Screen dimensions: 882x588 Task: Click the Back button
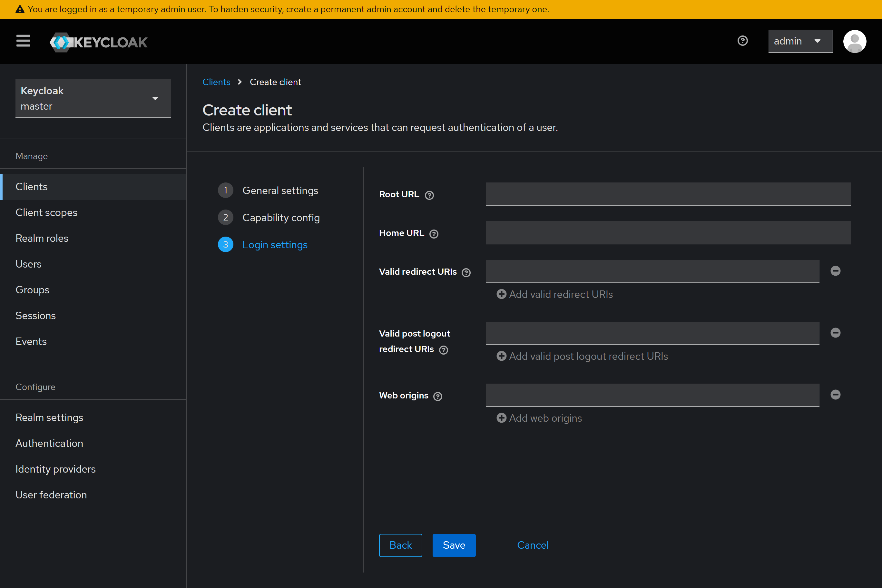(400, 545)
